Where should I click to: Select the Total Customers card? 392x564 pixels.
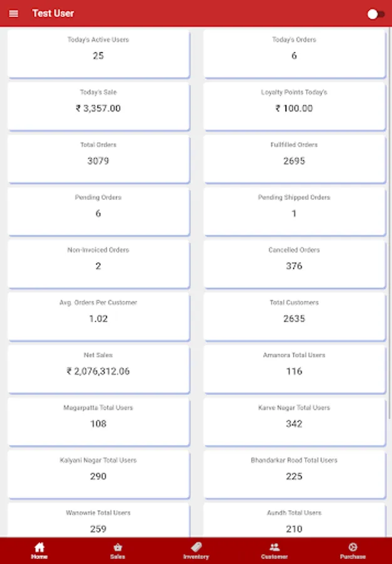(x=294, y=317)
